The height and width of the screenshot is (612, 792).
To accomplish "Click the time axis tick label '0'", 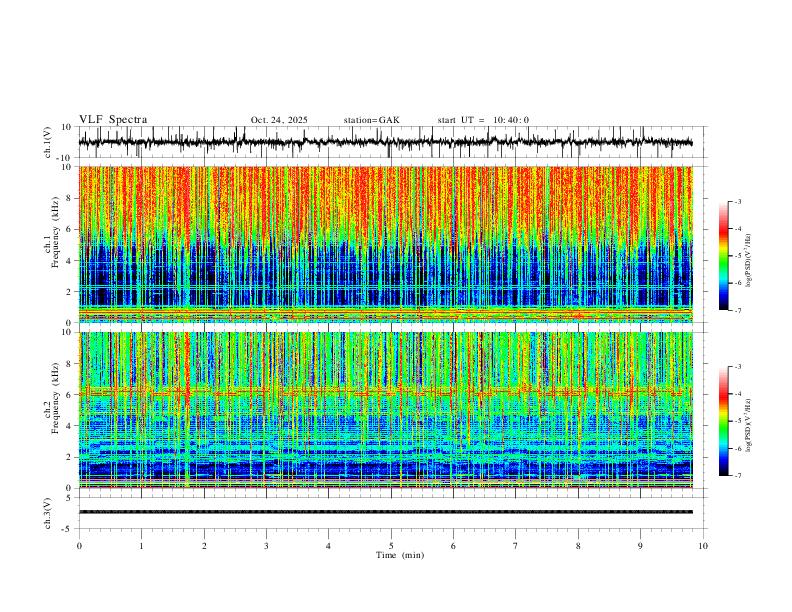I will [x=79, y=546].
